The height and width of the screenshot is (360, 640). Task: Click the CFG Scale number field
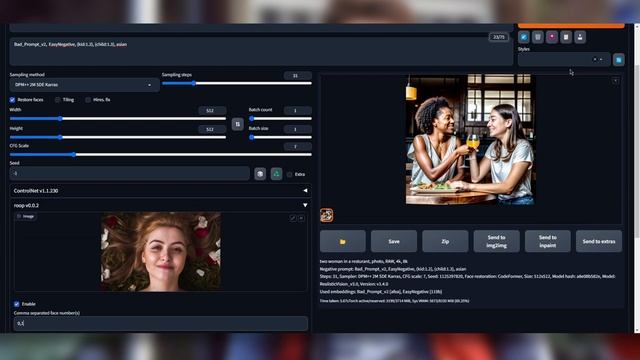click(x=298, y=147)
